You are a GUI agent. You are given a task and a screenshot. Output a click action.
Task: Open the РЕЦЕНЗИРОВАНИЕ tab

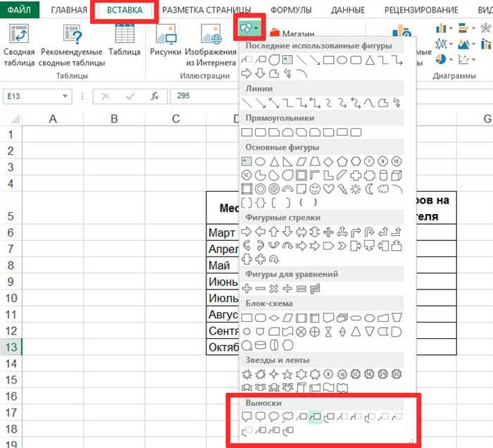421,10
